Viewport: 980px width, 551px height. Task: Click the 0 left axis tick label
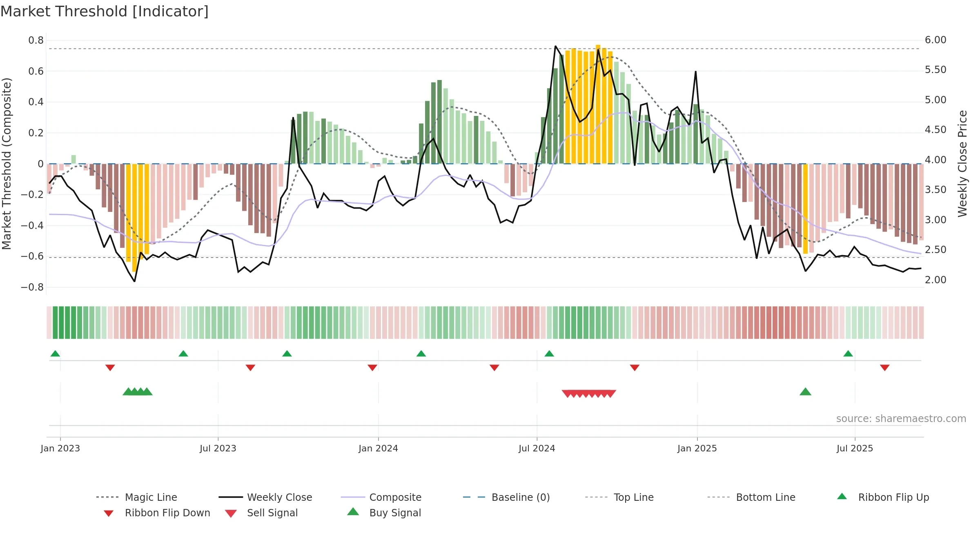[x=40, y=164]
